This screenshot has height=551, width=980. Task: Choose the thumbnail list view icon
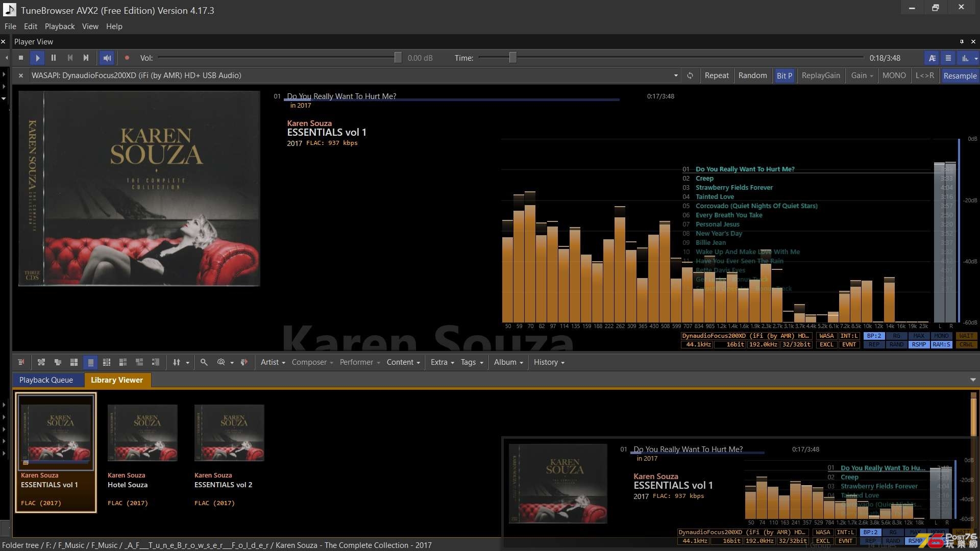[139, 362]
